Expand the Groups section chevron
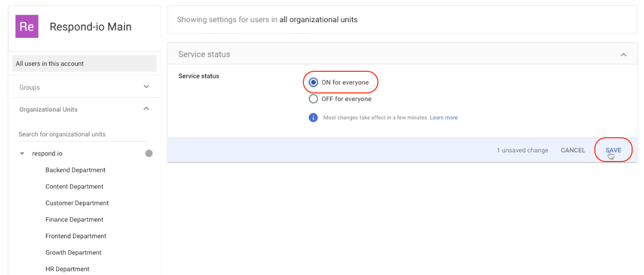The width and height of the screenshot is (644, 275). click(146, 87)
